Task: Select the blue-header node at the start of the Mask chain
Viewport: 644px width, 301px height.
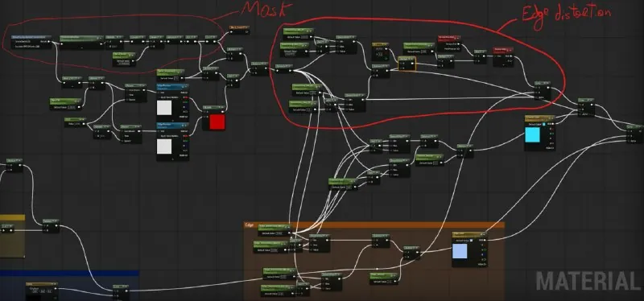Action: (x=31, y=43)
